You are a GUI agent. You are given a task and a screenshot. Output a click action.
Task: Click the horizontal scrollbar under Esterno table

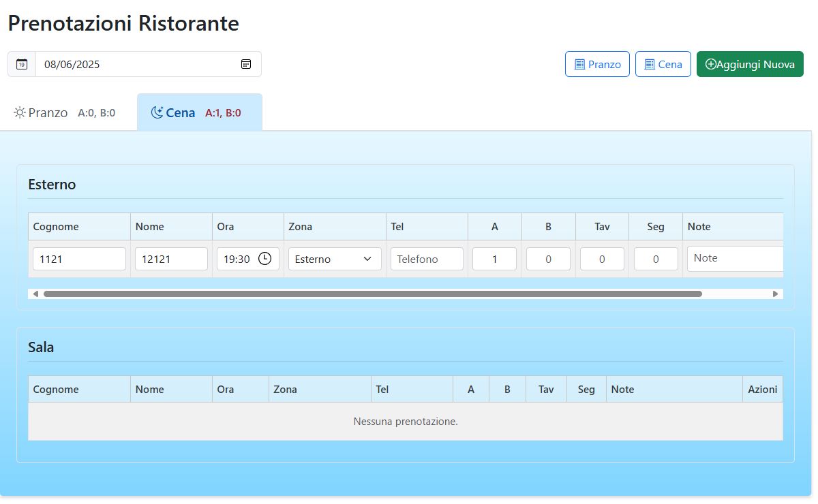(x=372, y=294)
